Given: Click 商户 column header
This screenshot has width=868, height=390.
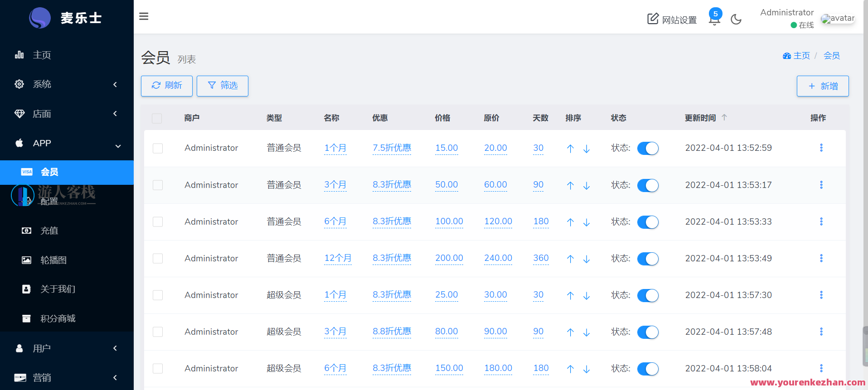Looking at the screenshot, I should (192, 118).
